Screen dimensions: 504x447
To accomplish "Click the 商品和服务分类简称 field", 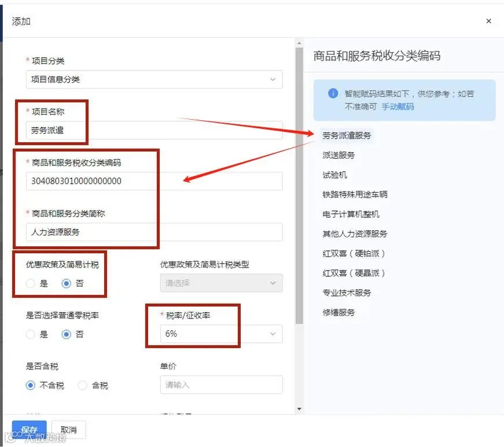I will pos(154,232).
